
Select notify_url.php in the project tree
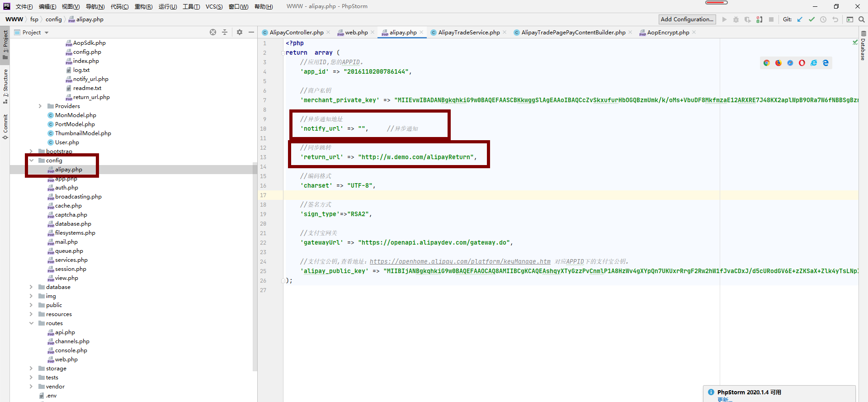(90, 79)
